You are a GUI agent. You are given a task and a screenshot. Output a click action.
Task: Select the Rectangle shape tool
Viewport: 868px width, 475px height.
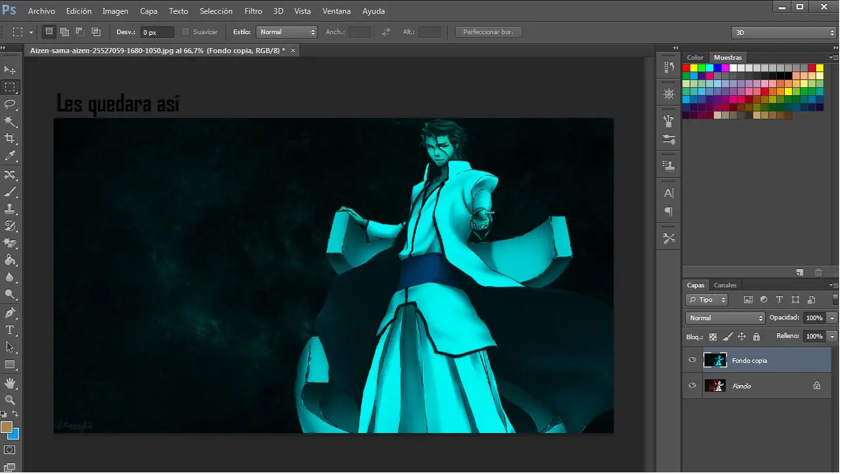coord(10,364)
